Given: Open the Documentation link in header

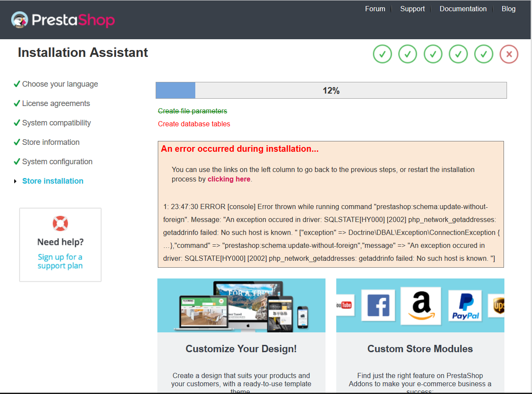Looking at the screenshot, I should [463, 9].
